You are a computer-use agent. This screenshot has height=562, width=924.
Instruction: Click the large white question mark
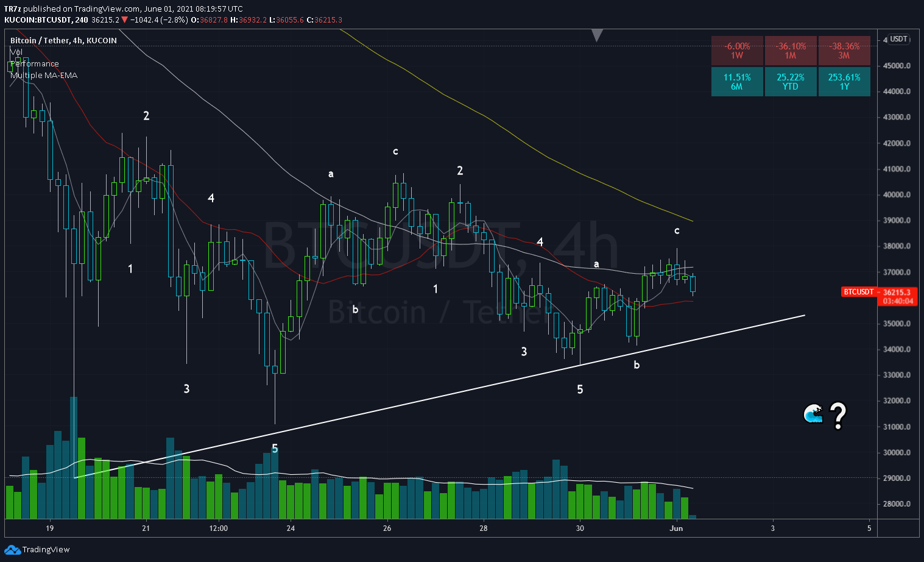[838, 416]
